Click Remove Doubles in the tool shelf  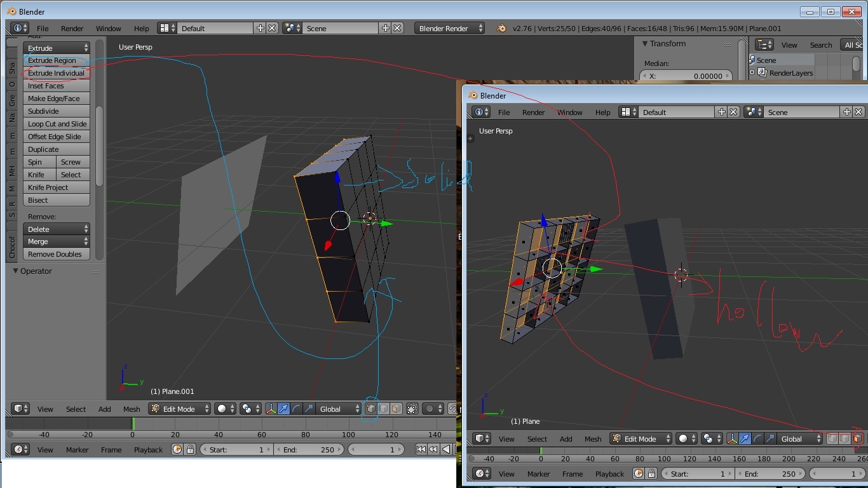pyautogui.click(x=56, y=254)
